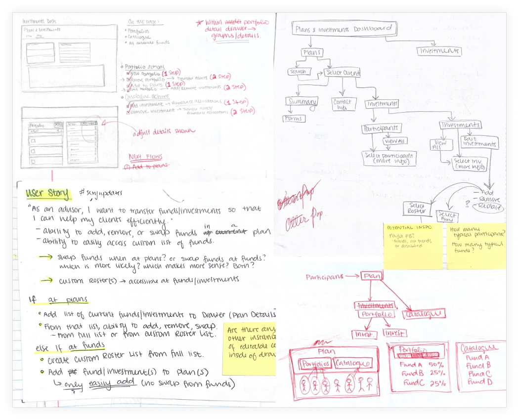Click the 'Select Fund' box

pyautogui.click(x=447, y=216)
